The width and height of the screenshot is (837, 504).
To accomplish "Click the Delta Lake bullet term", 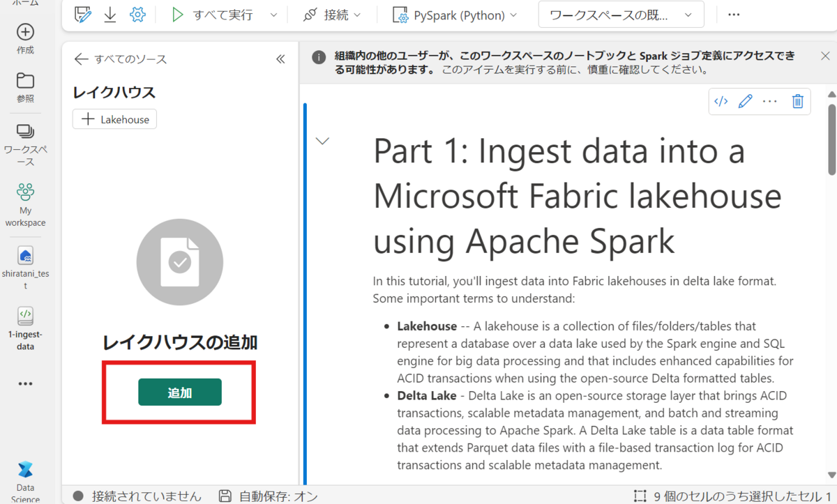I will (427, 395).
